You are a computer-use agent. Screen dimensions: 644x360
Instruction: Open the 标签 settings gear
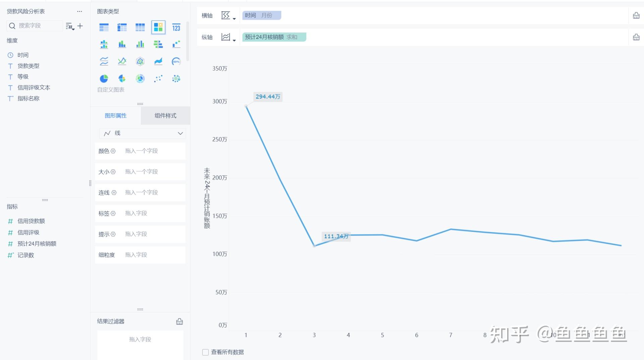[113, 213]
